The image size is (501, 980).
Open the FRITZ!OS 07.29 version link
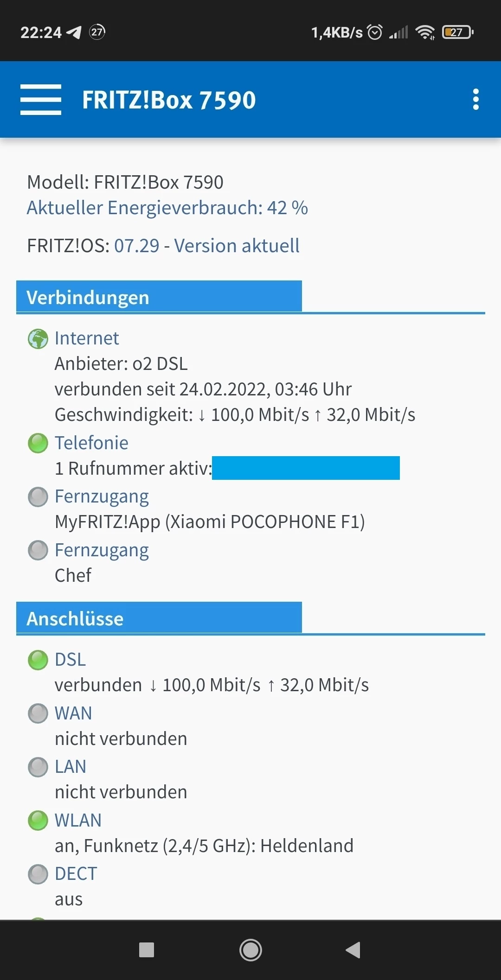coord(206,246)
